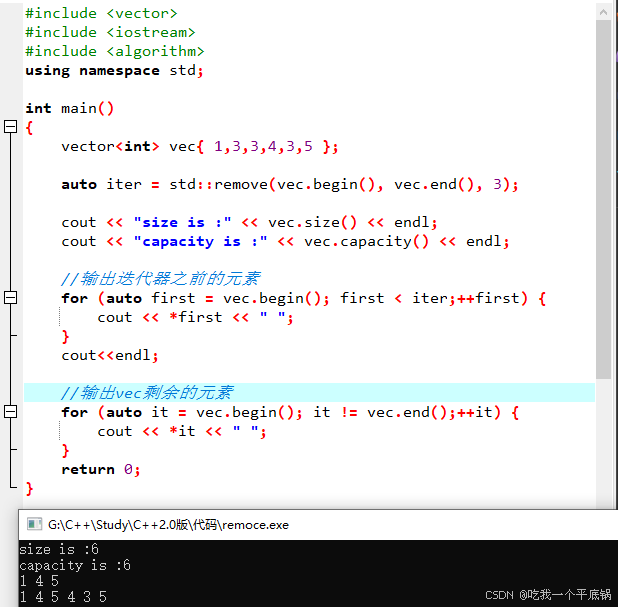Click the string "capacity is :"

tap(200, 241)
